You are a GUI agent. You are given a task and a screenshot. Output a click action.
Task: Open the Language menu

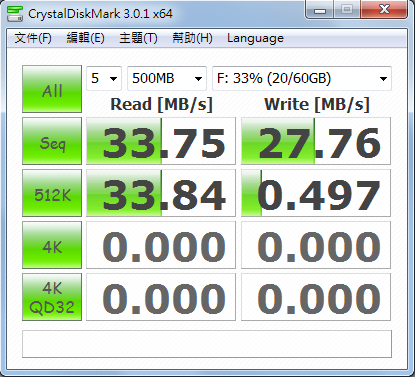[255, 38]
